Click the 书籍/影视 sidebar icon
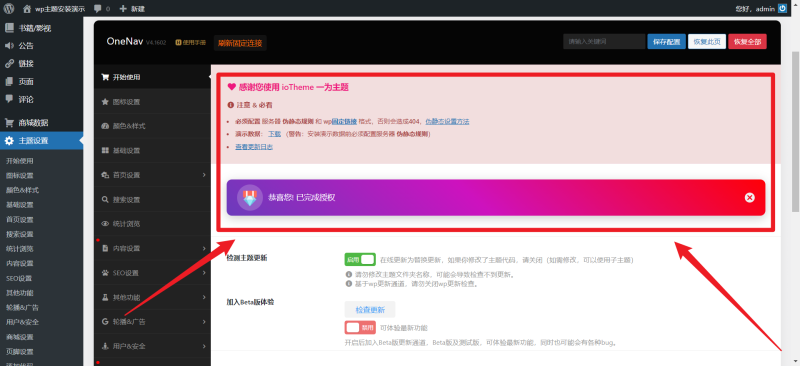Viewport: 800px width, 366px height. click(9, 28)
